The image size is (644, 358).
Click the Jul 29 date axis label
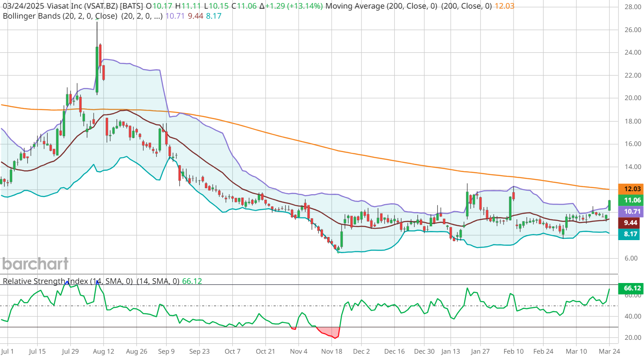click(70, 351)
